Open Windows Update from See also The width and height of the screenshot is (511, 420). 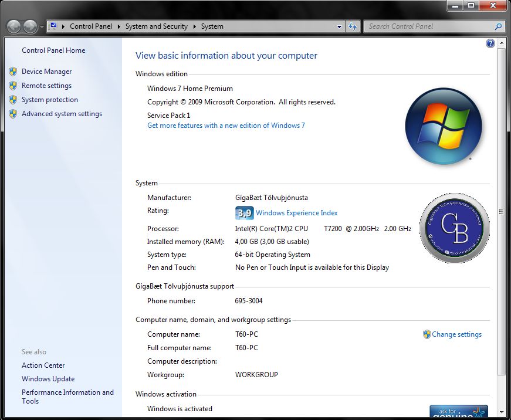tap(48, 379)
